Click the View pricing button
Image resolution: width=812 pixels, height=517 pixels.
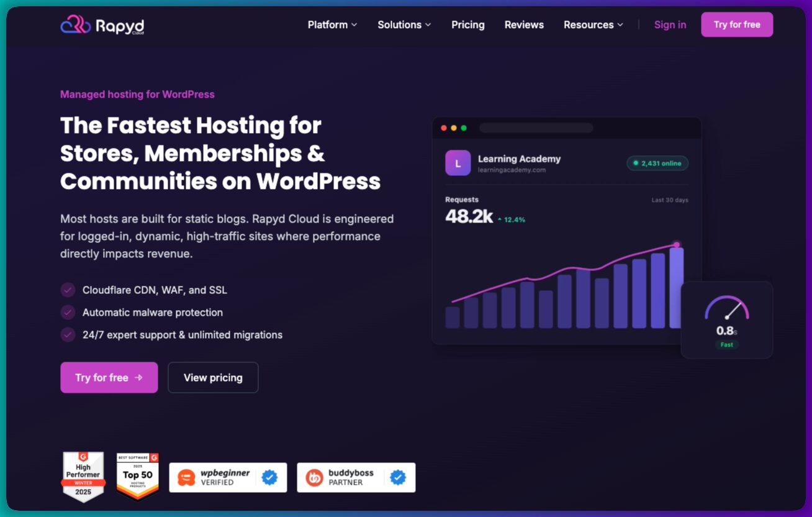(x=213, y=377)
